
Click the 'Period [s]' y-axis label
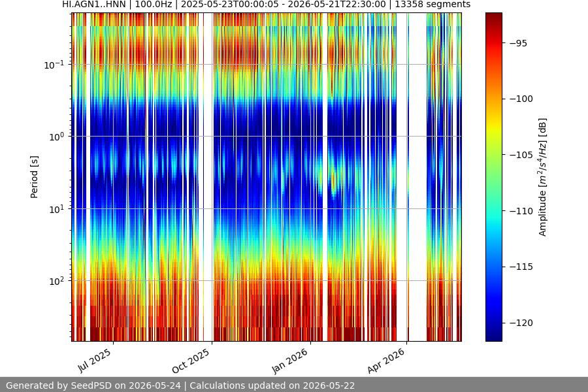[x=34, y=177]
